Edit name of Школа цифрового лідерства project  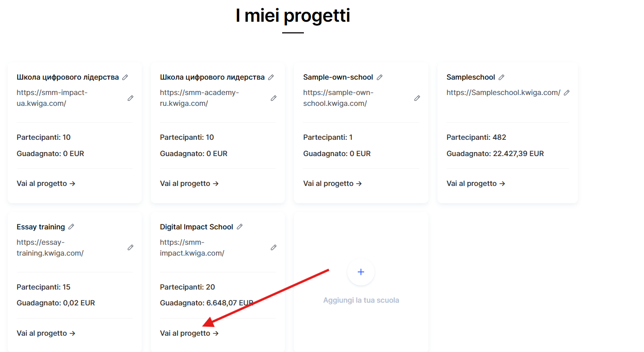click(125, 77)
